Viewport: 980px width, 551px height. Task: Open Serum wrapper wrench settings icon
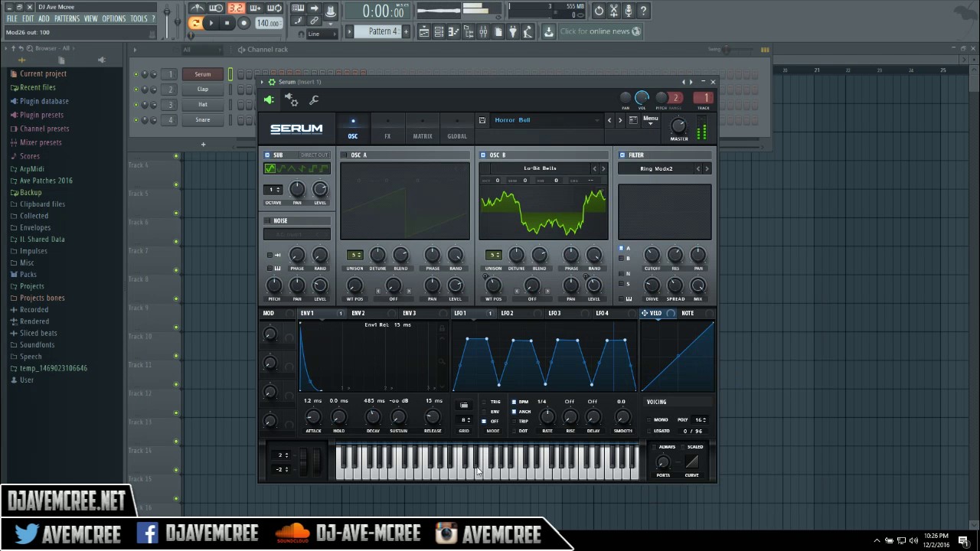(x=314, y=99)
